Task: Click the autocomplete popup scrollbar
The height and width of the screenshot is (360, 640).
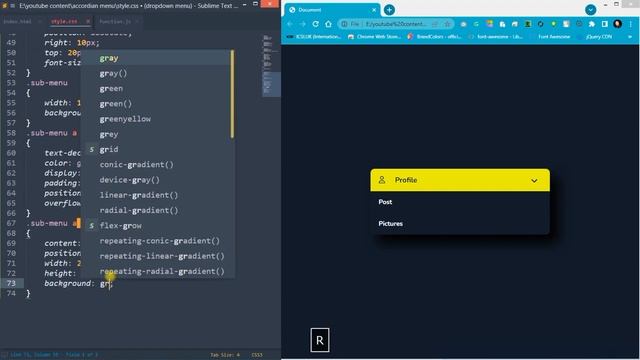Action: [x=232, y=94]
